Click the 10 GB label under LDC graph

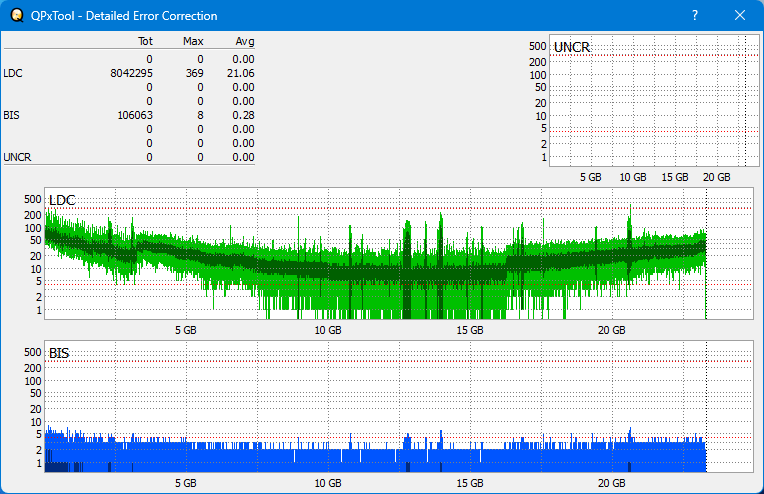pyautogui.click(x=328, y=329)
